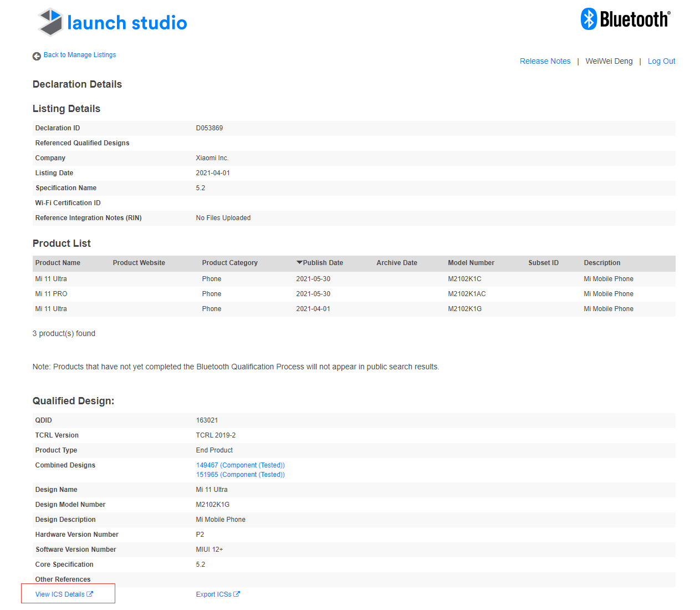Select Mi 11 PRO's publish date 2021-05-30
The image size is (700, 610).
coord(313,294)
